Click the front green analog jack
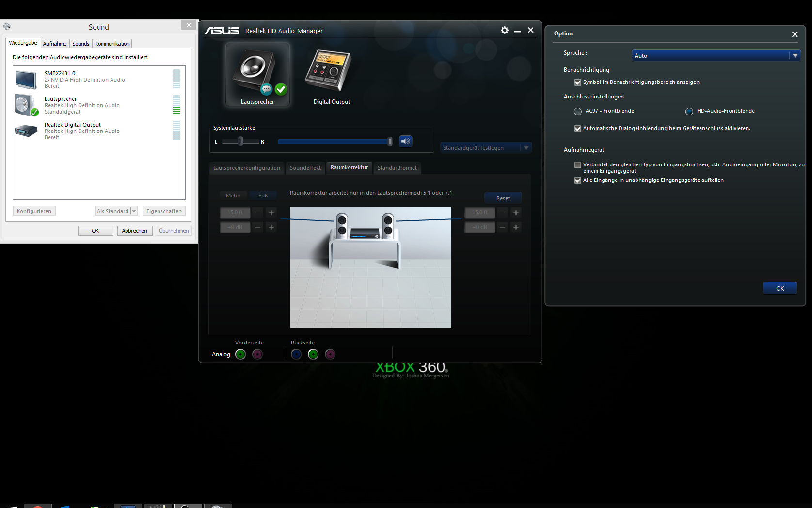 (240, 354)
